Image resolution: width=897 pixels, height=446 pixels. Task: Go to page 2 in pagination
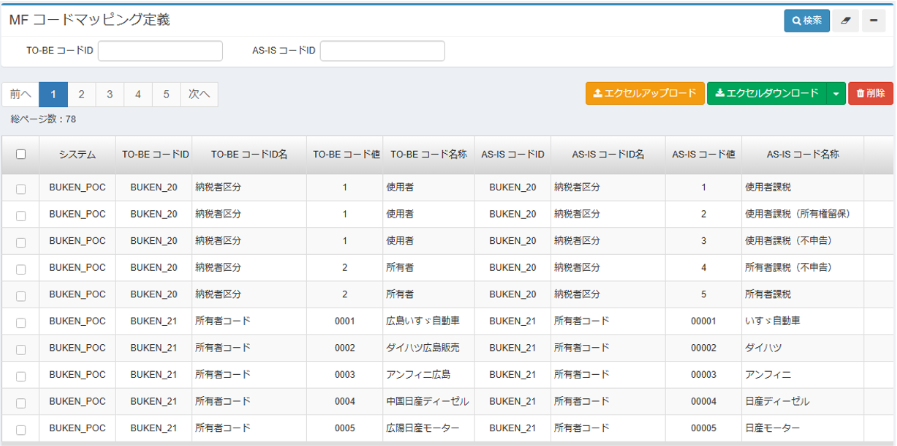click(82, 94)
